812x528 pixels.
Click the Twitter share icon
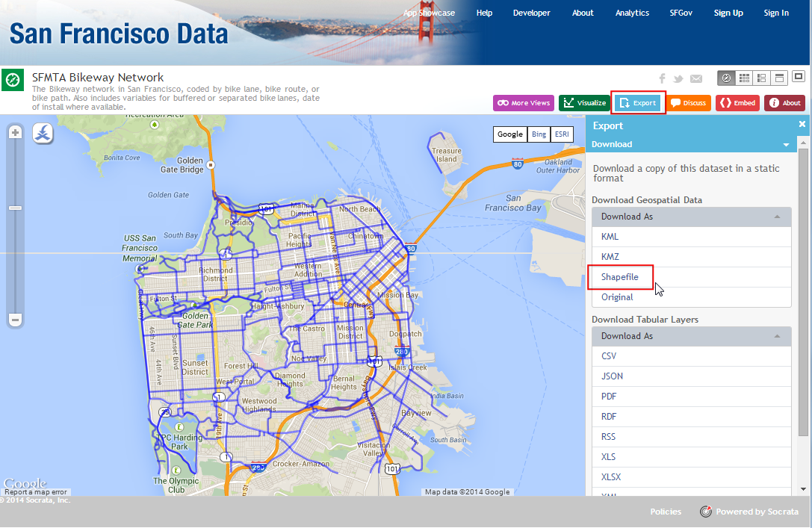pos(678,78)
